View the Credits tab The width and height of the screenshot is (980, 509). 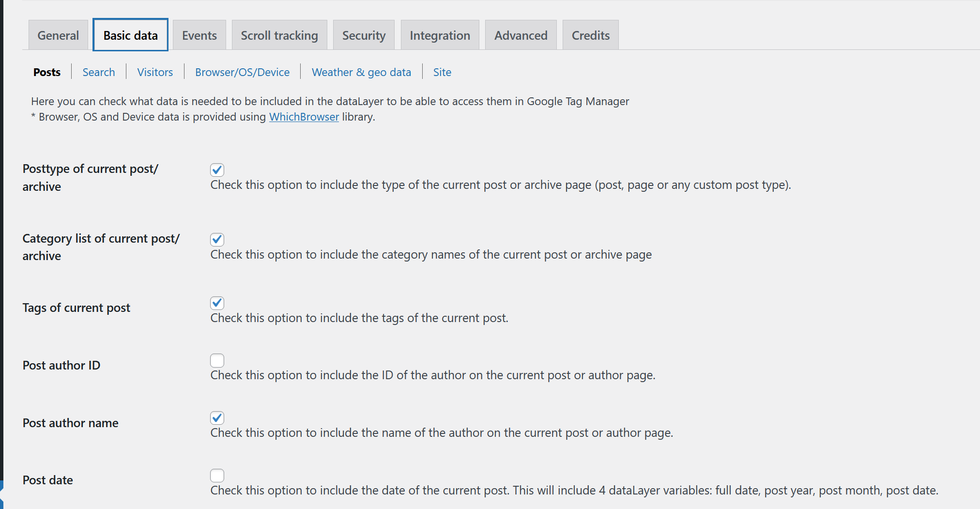point(590,35)
